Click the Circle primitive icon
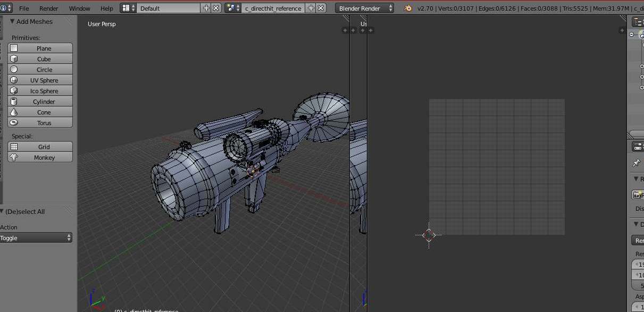 click(14, 69)
